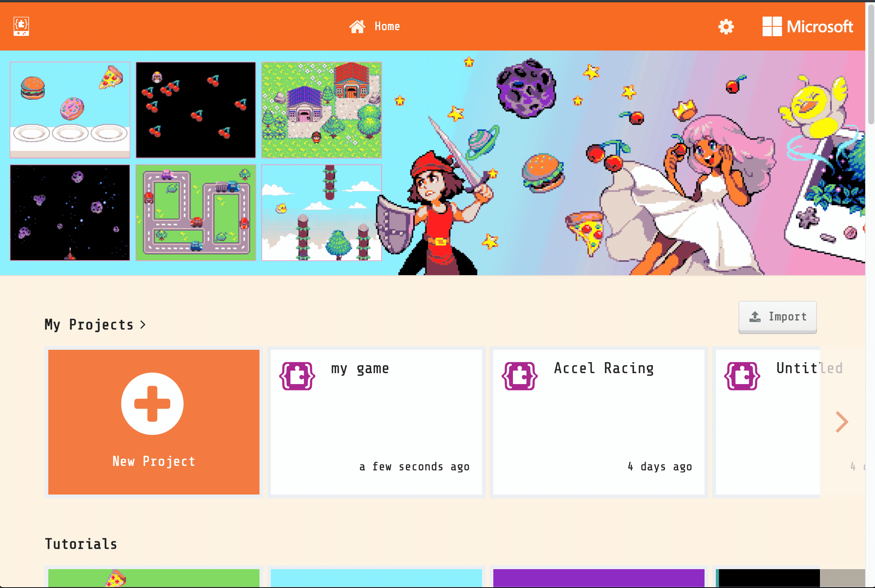This screenshot has height=588, width=875.
Task: Click the race track cars game thumbnail
Action: (x=196, y=213)
